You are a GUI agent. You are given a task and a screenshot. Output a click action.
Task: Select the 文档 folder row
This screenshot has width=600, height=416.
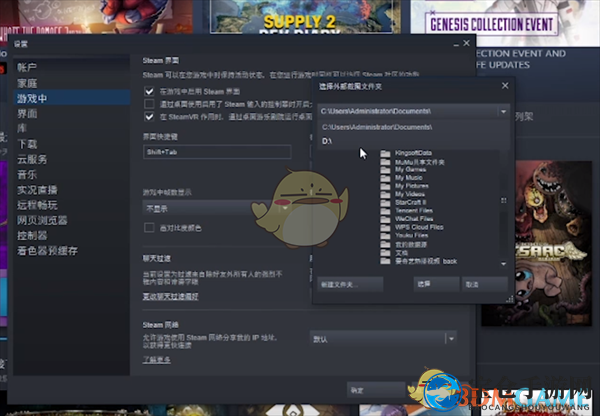click(x=394, y=253)
